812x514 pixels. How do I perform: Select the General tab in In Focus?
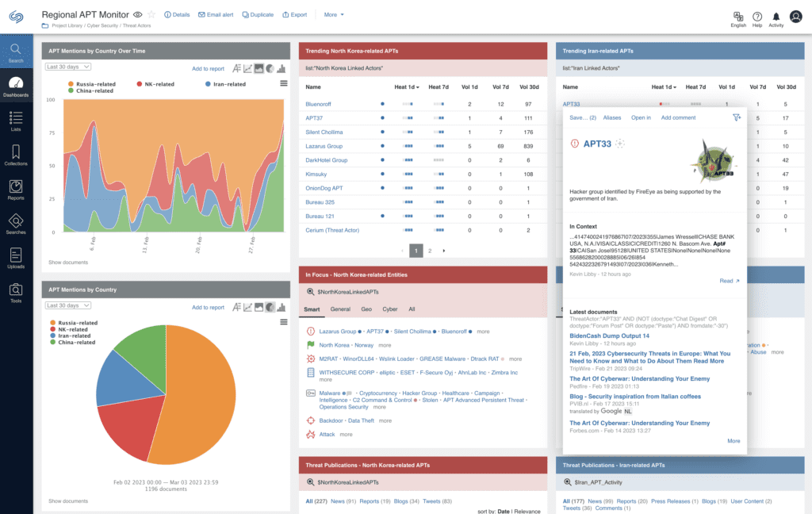click(340, 309)
